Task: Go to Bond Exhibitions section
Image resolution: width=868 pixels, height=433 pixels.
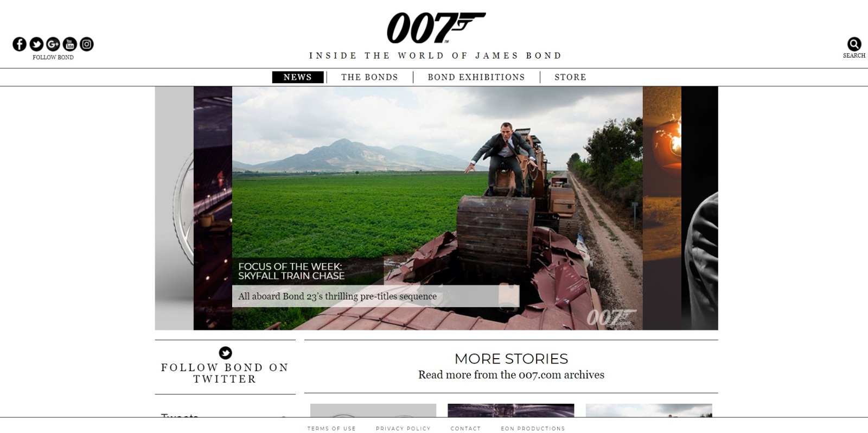Action: [476, 77]
